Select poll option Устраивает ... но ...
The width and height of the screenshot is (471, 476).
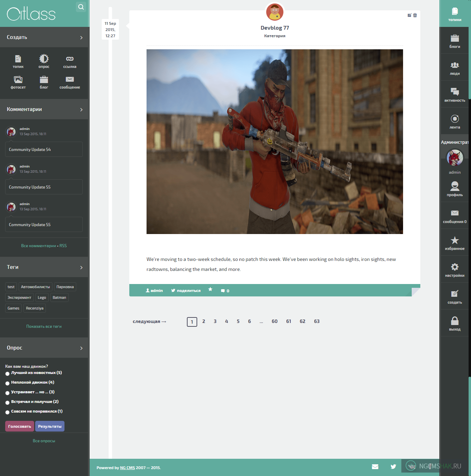pyautogui.click(x=7, y=393)
